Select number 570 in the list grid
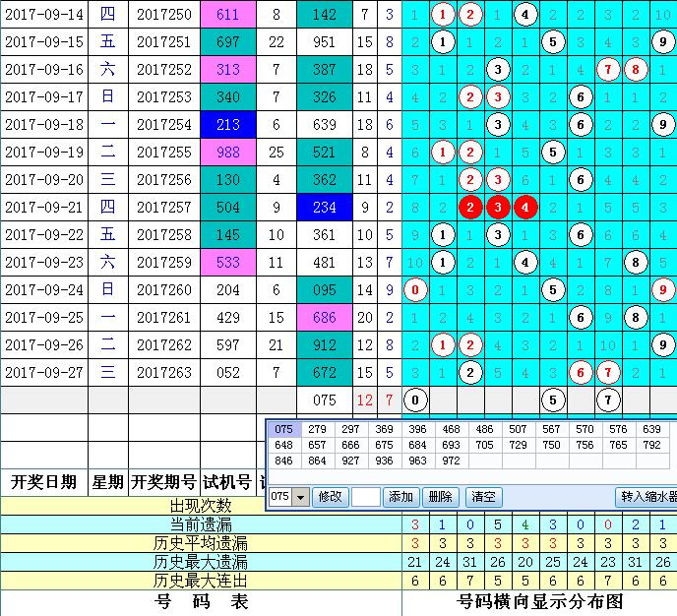This screenshot has width=677, height=616. click(585, 429)
